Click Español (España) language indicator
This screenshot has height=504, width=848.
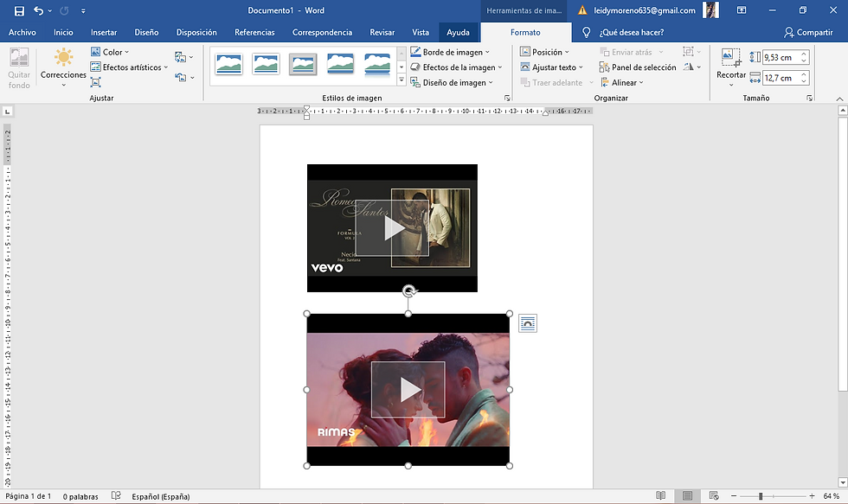[x=161, y=496]
